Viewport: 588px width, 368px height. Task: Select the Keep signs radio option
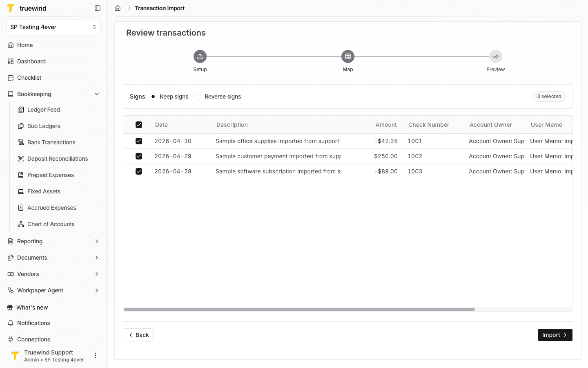tap(153, 96)
